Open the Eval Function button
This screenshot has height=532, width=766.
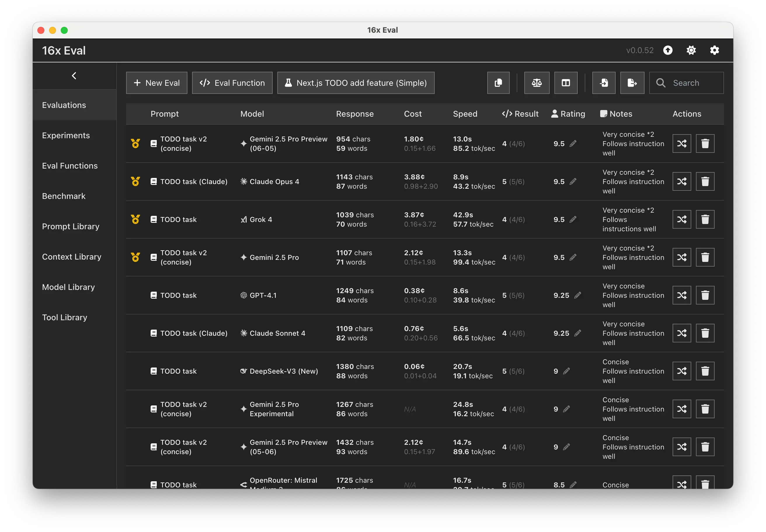coord(232,83)
